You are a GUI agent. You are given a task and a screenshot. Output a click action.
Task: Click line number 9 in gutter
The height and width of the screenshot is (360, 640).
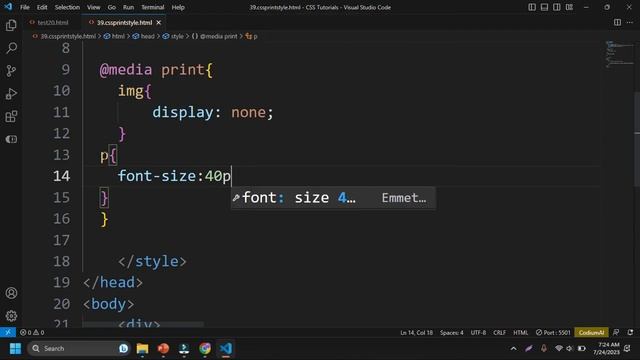click(x=66, y=69)
